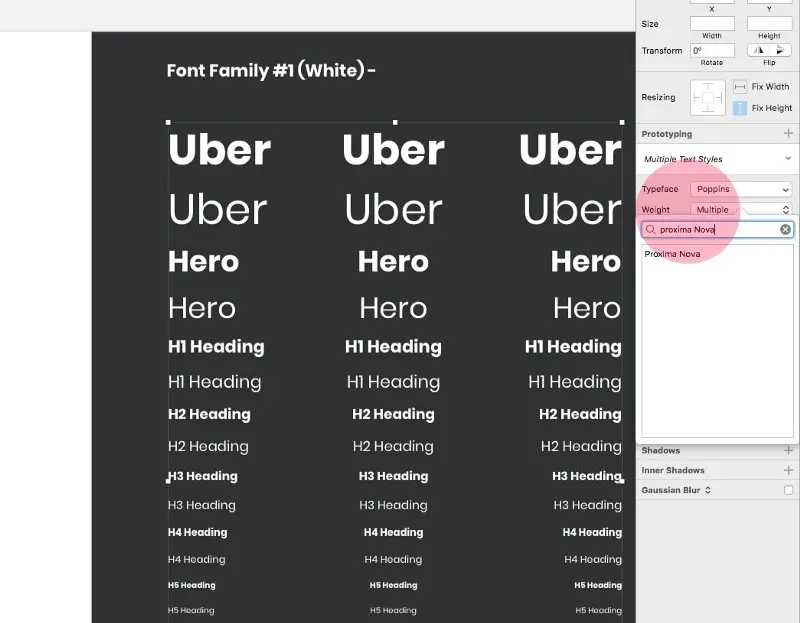
Task: Toggle the Fix Height option
Action: click(x=740, y=108)
